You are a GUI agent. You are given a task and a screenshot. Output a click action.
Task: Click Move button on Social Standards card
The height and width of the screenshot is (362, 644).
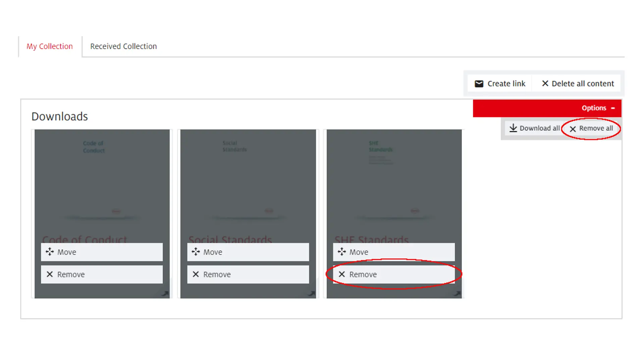coord(248,252)
